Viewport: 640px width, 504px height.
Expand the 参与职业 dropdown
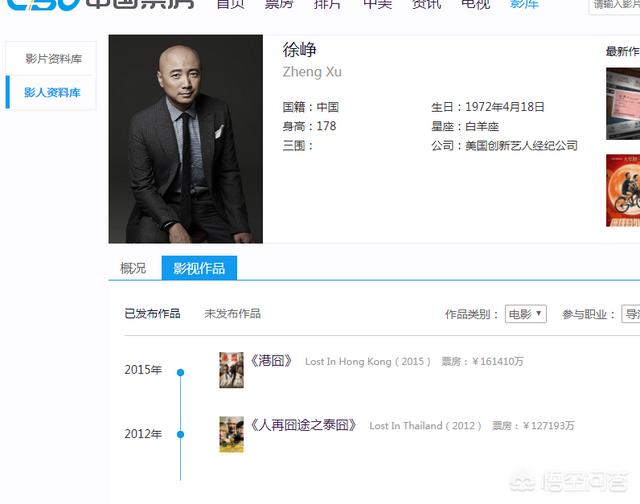click(631, 314)
